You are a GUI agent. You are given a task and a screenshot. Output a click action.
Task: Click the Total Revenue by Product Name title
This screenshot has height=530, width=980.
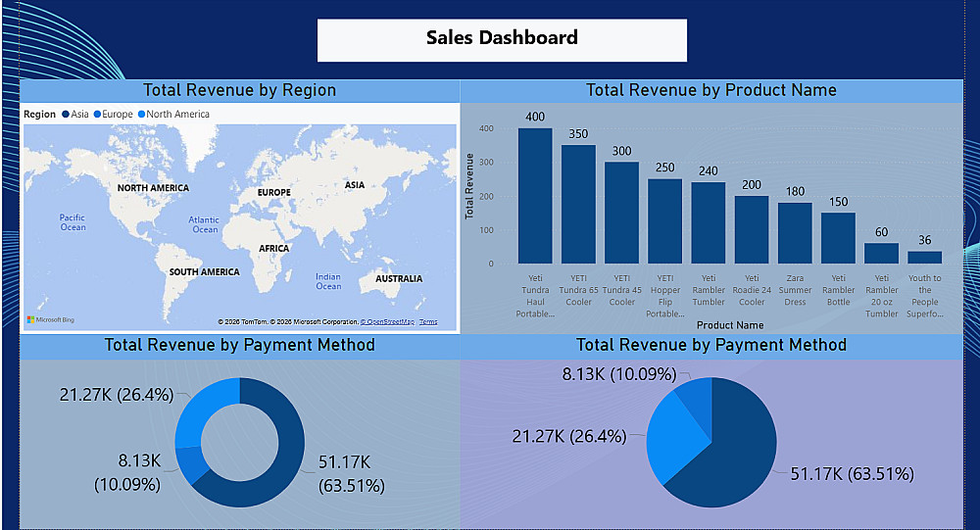(711, 90)
